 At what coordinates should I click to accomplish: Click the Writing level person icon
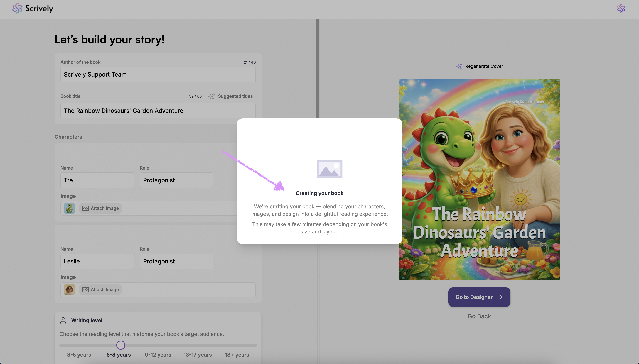(x=63, y=320)
